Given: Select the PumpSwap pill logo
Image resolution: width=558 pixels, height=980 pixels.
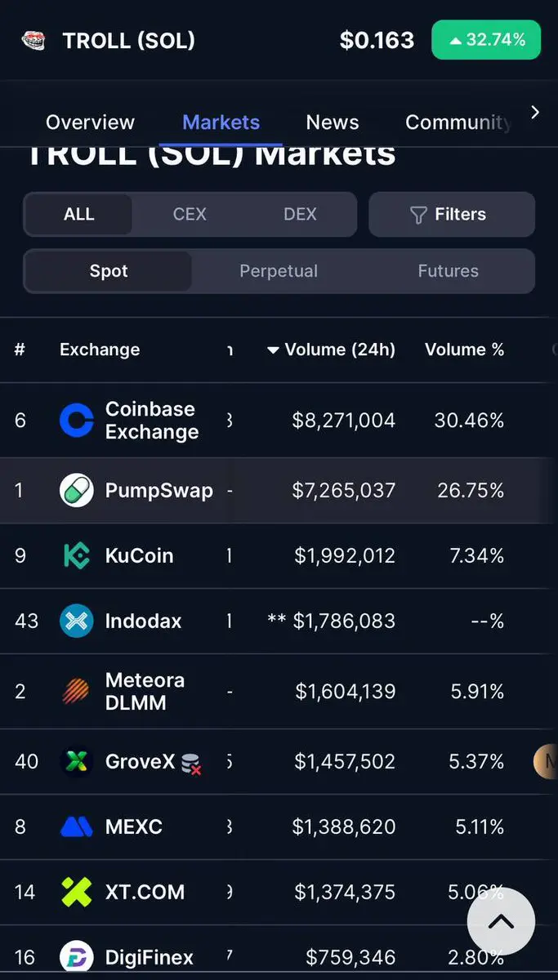Looking at the screenshot, I should coord(77,490).
